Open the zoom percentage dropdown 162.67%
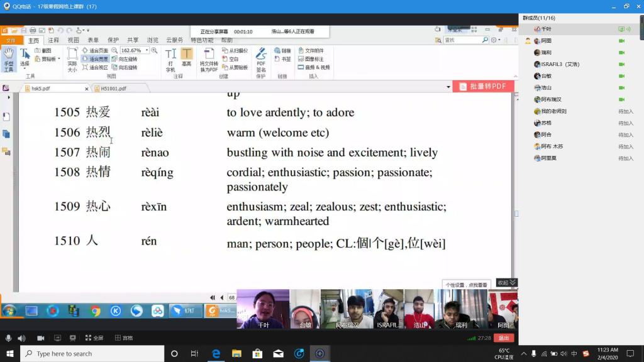The height and width of the screenshot is (362, 644). pyautogui.click(x=147, y=50)
